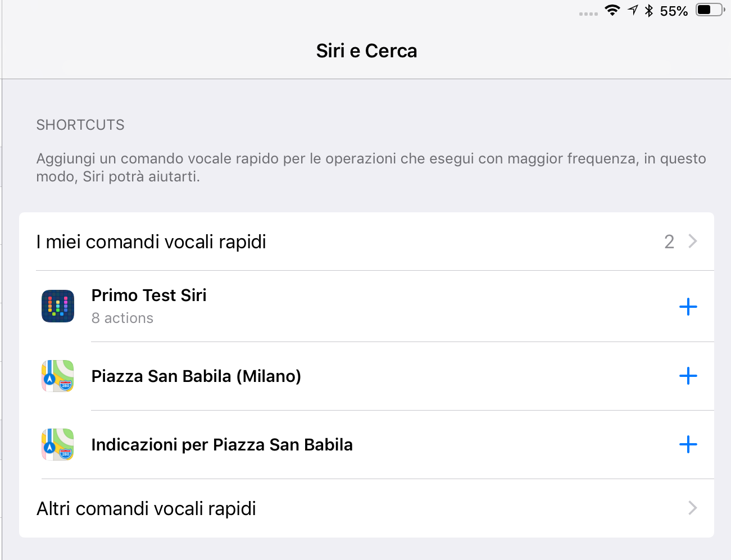Screen dimensions: 731x560
Task: Tap the battery indicator icon
Action: coord(710,10)
